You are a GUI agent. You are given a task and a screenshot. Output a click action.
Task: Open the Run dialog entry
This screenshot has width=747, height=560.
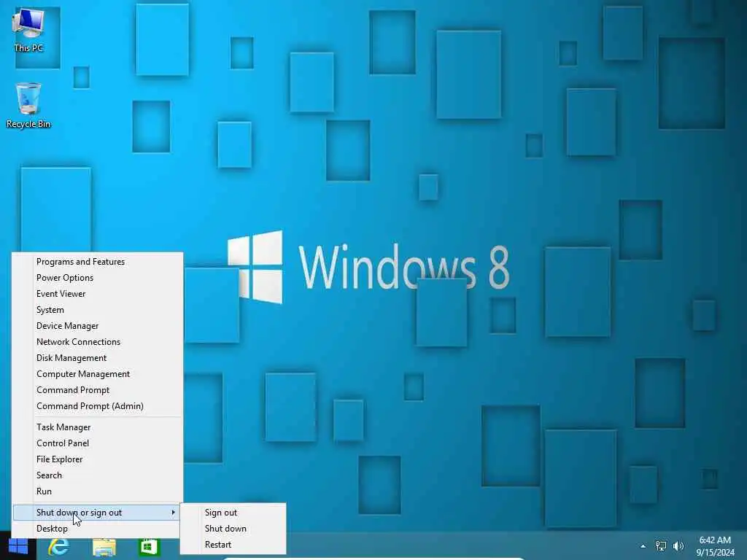coord(97,491)
